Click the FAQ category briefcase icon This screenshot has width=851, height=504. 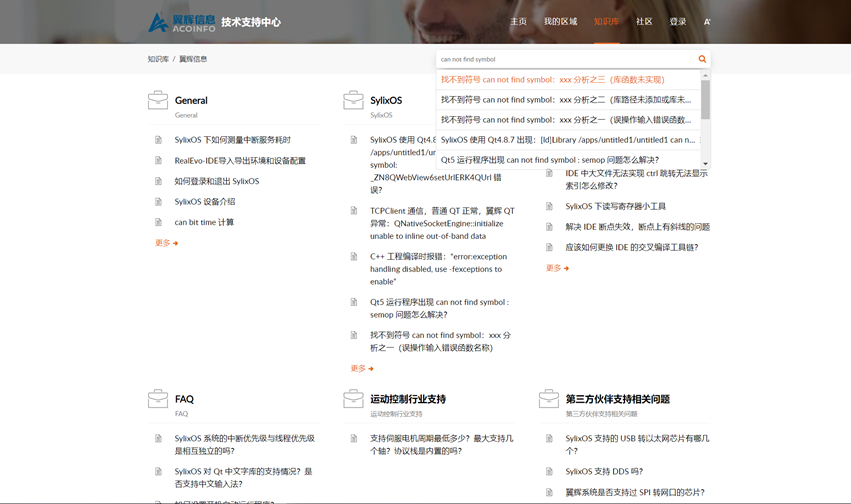pyautogui.click(x=158, y=399)
